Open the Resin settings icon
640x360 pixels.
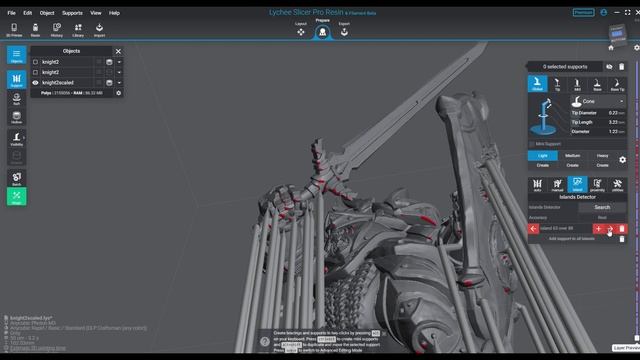point(36,30)
